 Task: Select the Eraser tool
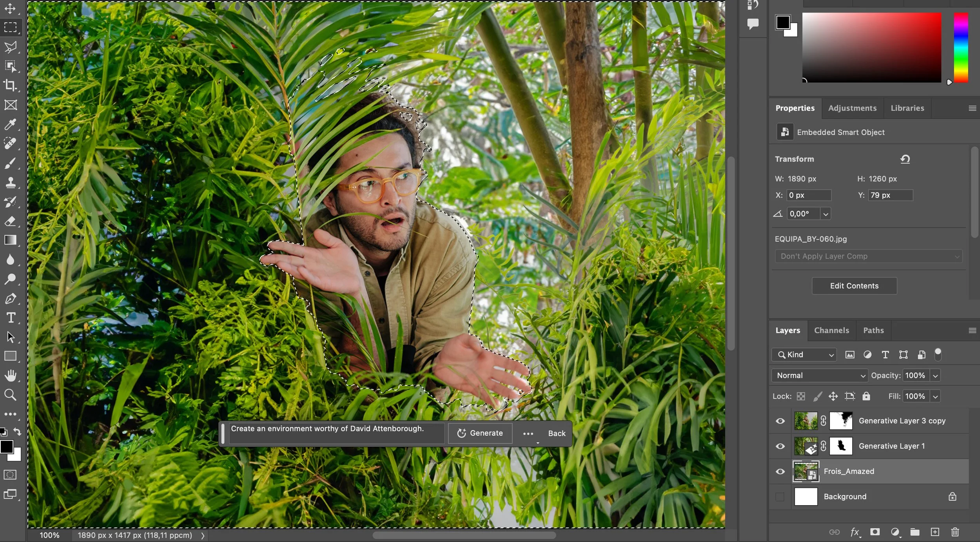10,221
